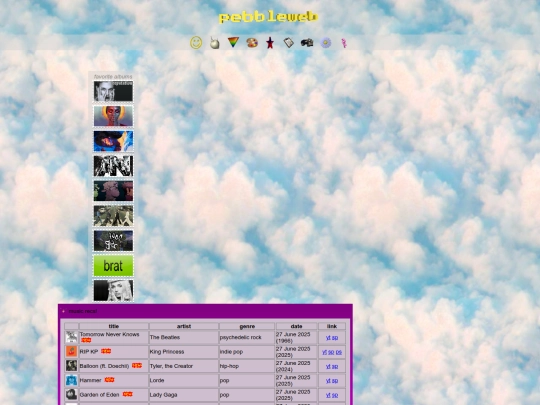Select the blonde woman album cover
Screen dimensions: 540x405
tap(113, 290)
